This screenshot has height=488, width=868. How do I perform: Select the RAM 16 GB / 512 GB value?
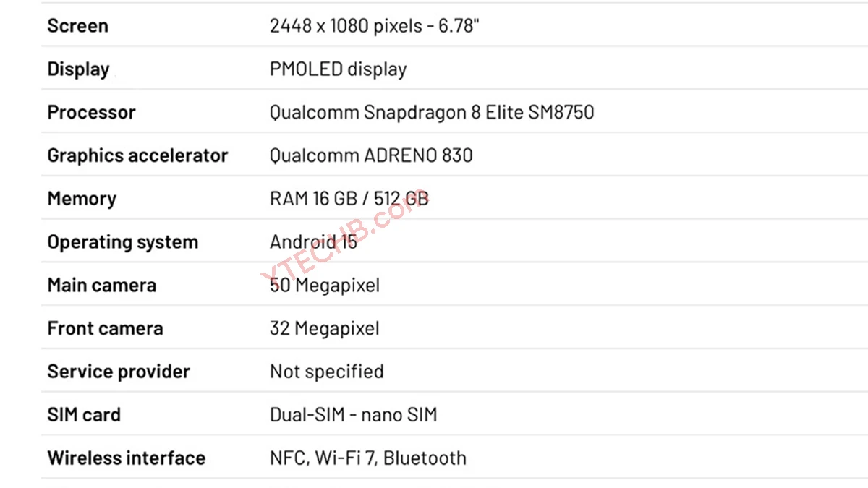[x=349, y=199]
